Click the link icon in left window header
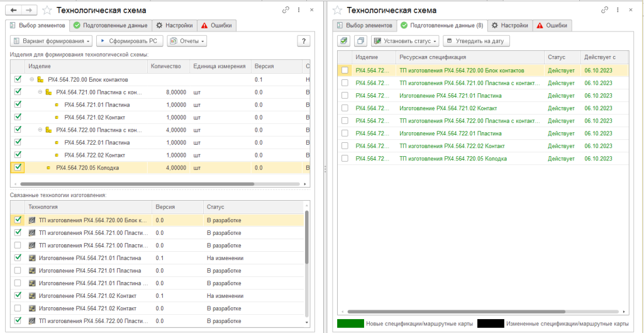 tap(286, 10)
